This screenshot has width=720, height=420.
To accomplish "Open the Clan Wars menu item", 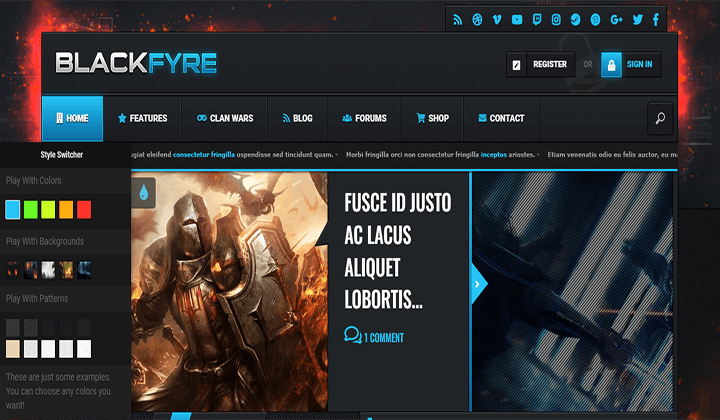I will point(225,118).
